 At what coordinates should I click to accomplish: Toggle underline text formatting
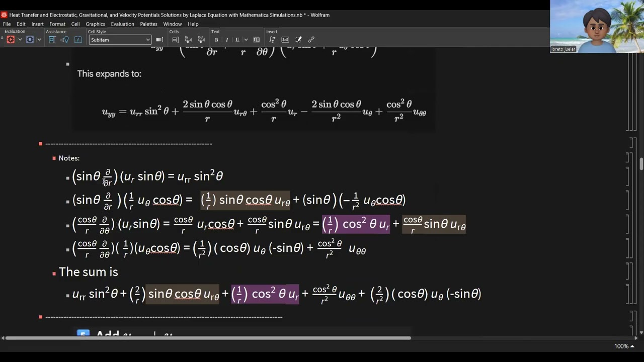point(237,40)
